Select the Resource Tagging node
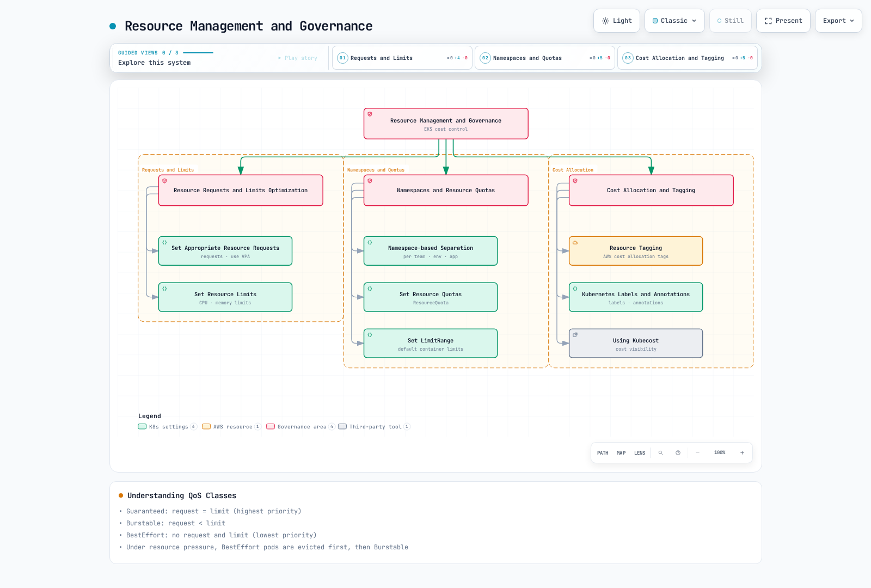This screenshot has height=588, width=871. 636,251
